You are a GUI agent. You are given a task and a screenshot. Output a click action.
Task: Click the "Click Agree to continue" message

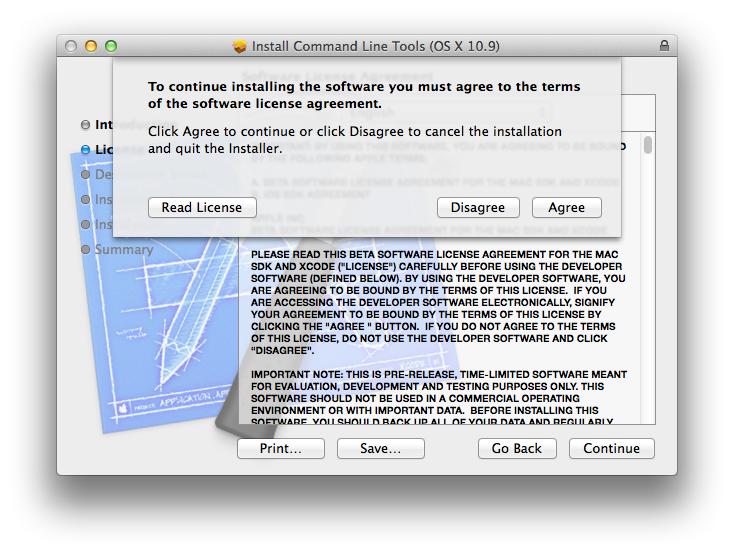[x=355, y=140]
